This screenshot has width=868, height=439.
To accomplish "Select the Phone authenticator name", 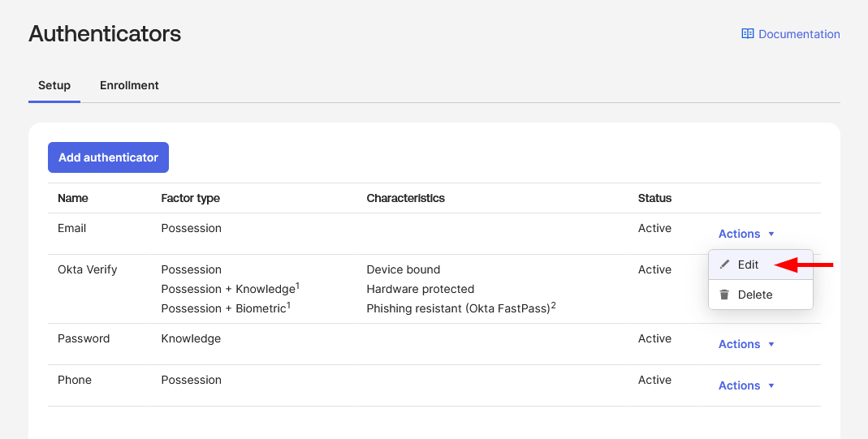I will coord(75,380).
